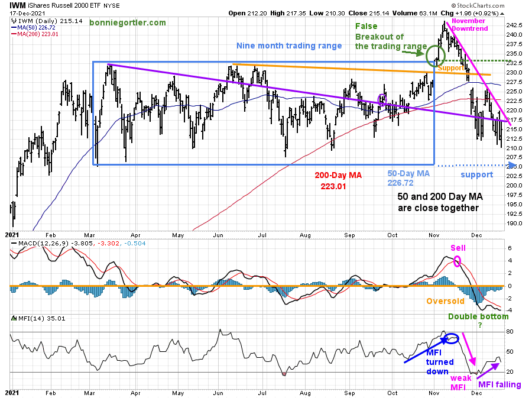Click the Double bottom question label
This screenshot has width=532, height=398.
pyautogui.click(x=478, y=321)
